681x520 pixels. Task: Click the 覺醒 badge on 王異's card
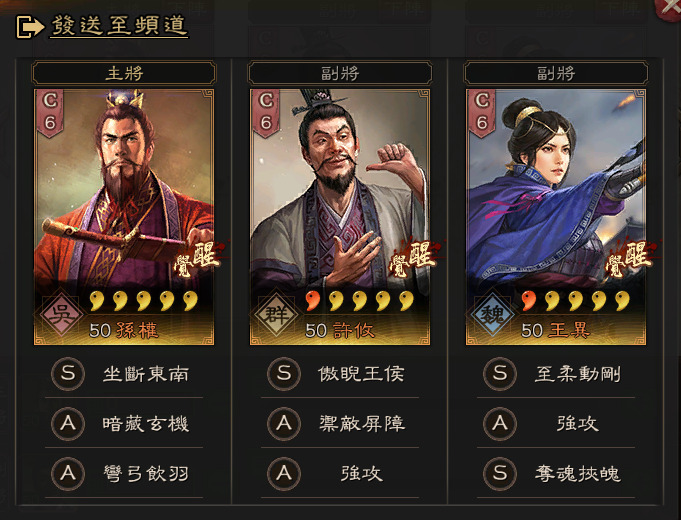632,258
